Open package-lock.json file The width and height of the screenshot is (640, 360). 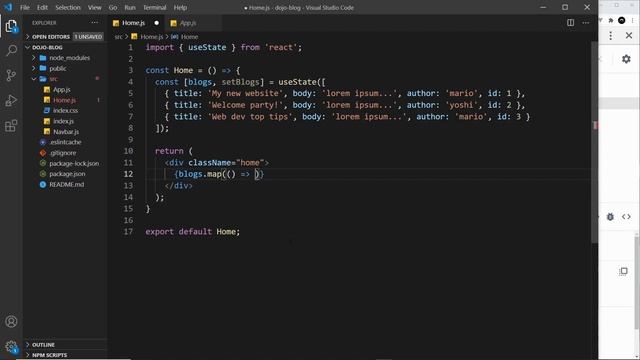pos(74,163)
